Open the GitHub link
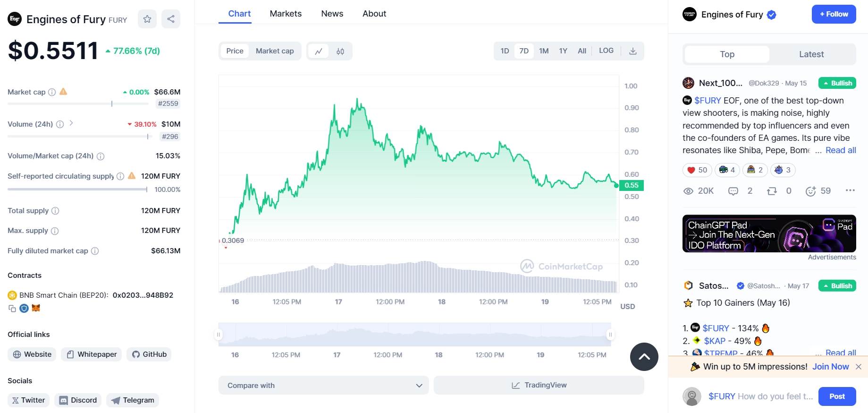The height and width of the screenshot is (413, 868). tap(149, 354)
